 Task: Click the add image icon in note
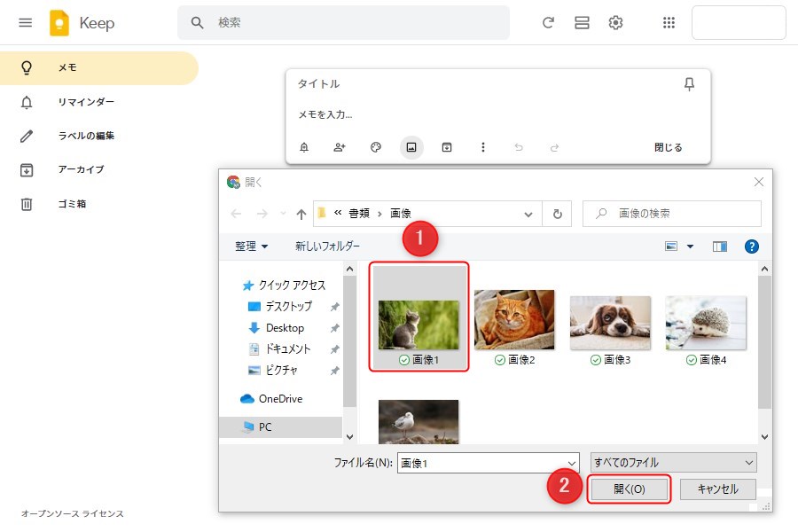pos(411,147)
